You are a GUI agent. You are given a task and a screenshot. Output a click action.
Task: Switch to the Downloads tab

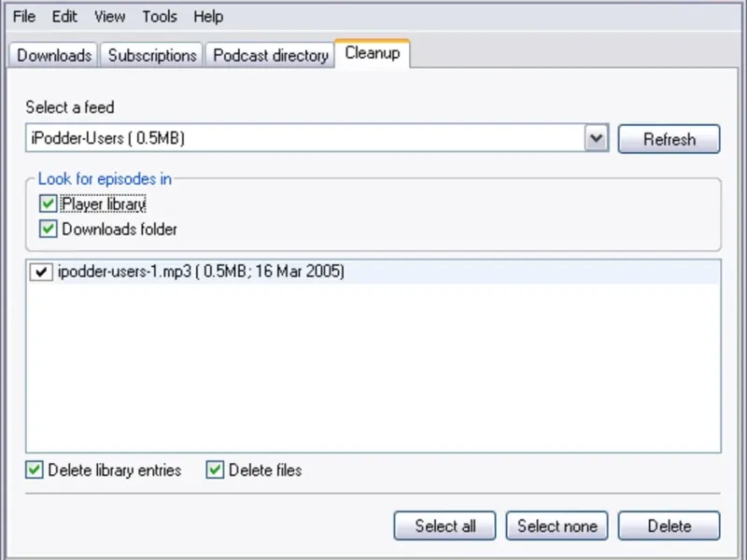pos(54,55)
